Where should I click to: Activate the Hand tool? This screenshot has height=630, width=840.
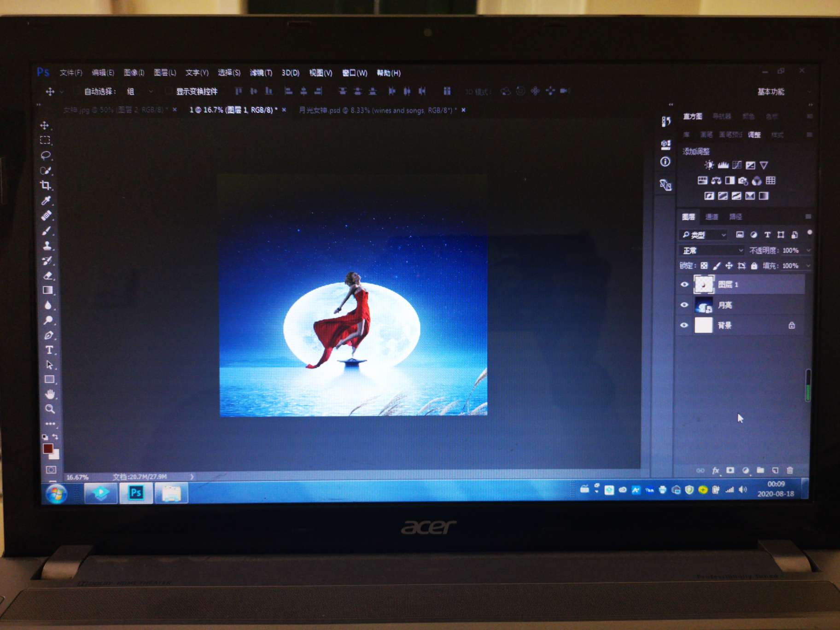click(x=50, y=394)
